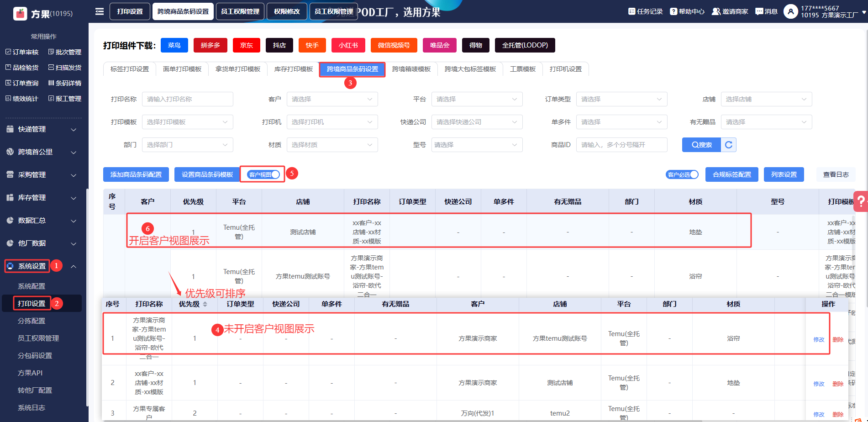
Task: Expand the 快递管理 sidebar menu
Action: 41,129
